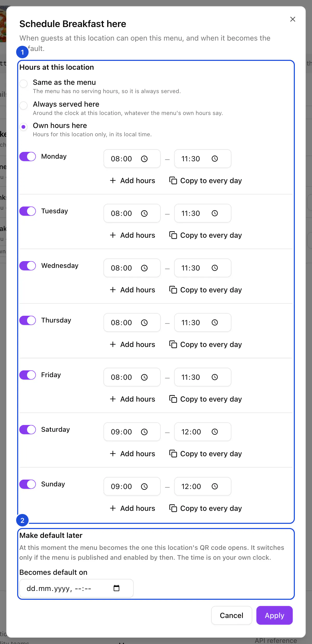Click copy icon in Friday row
Screen dimensions: 312x644
(x=173, y=399)
